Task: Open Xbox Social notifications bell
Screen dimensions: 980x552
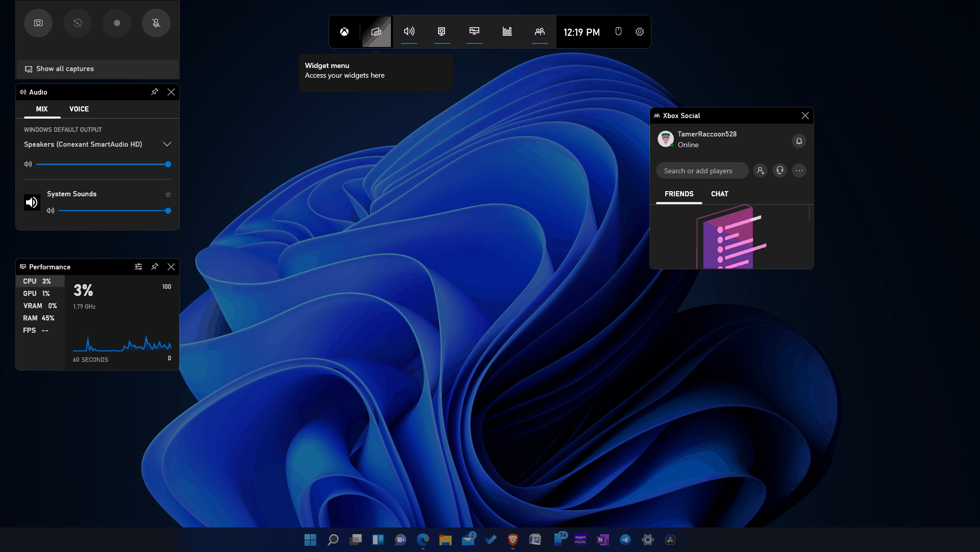Action: [x=799, y=141]
